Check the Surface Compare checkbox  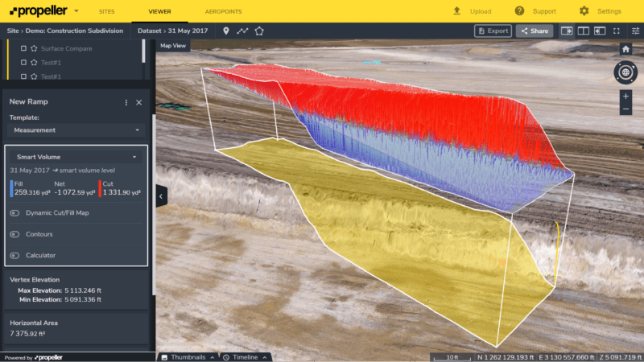[23, 48]
